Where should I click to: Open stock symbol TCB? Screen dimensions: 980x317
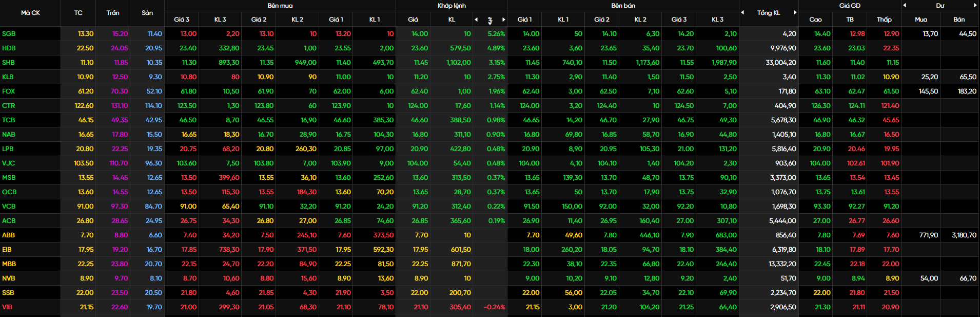(x=8, y=120)
